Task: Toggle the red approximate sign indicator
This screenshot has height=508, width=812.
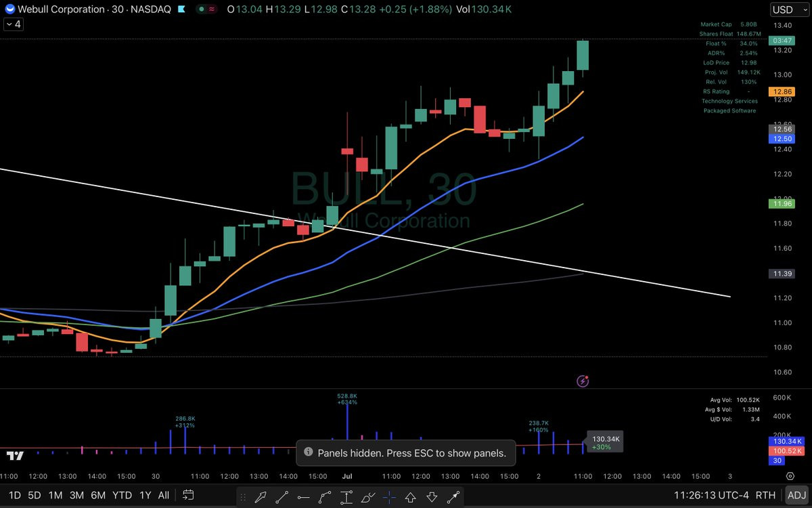Action: pos(213,9)
